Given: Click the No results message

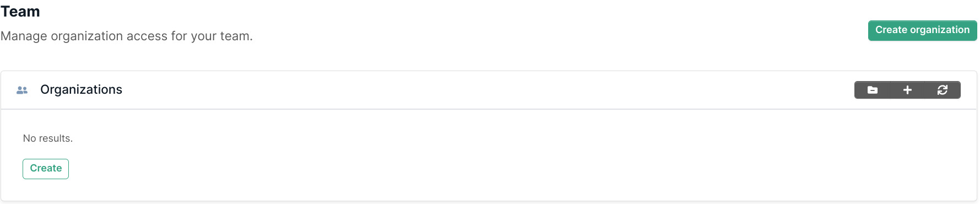Looking at the screenshot, I should click(48, 138).
